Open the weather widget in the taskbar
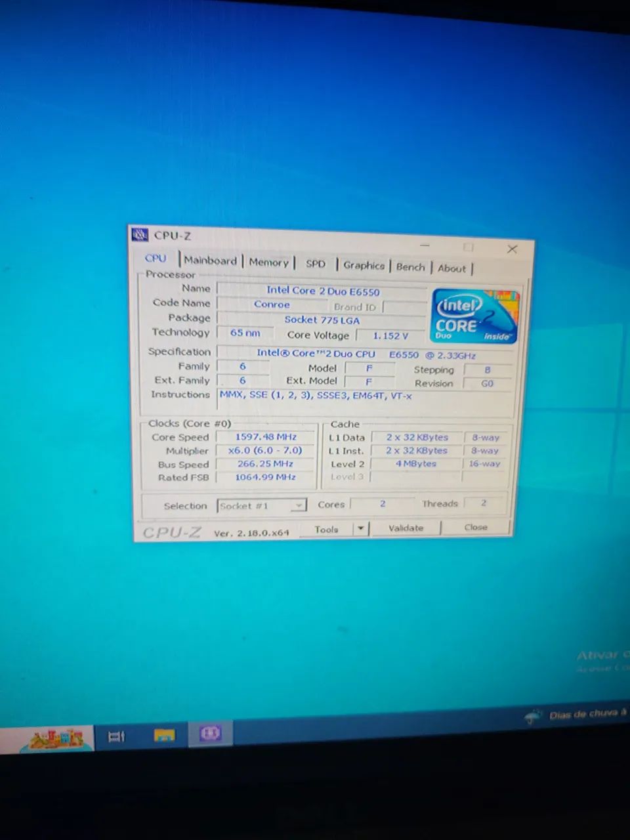The width and height of the screenshot is (630, 840). coord(576,715)
